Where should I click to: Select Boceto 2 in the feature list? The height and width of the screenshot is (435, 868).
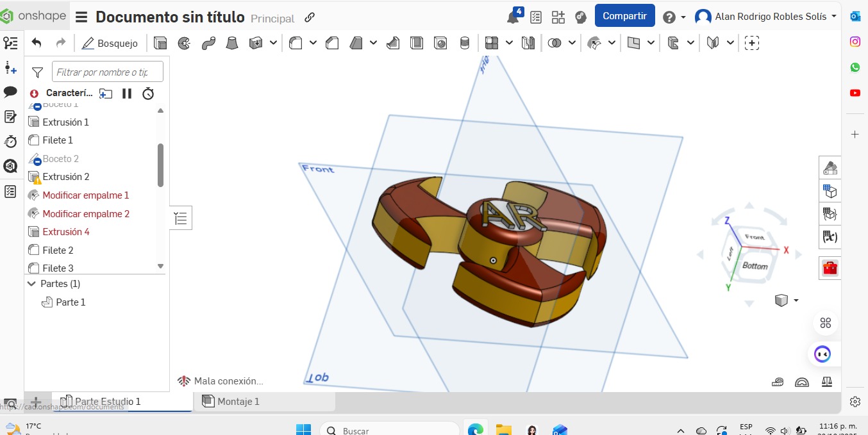pos(61,158)
